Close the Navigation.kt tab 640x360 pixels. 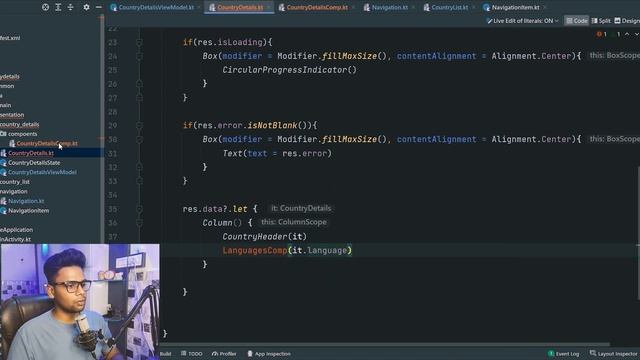413,7
